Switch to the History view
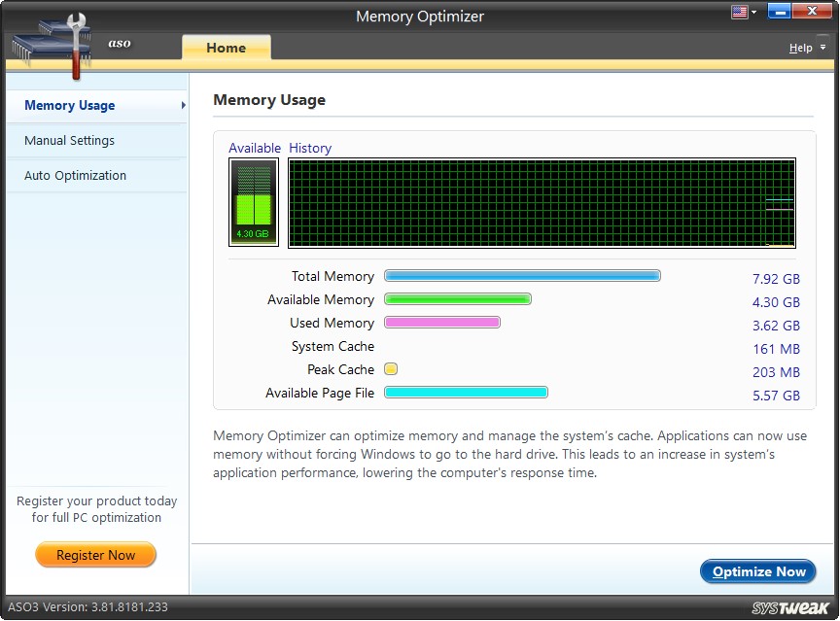This screenshot has height=621, width=840. [310, 148]
